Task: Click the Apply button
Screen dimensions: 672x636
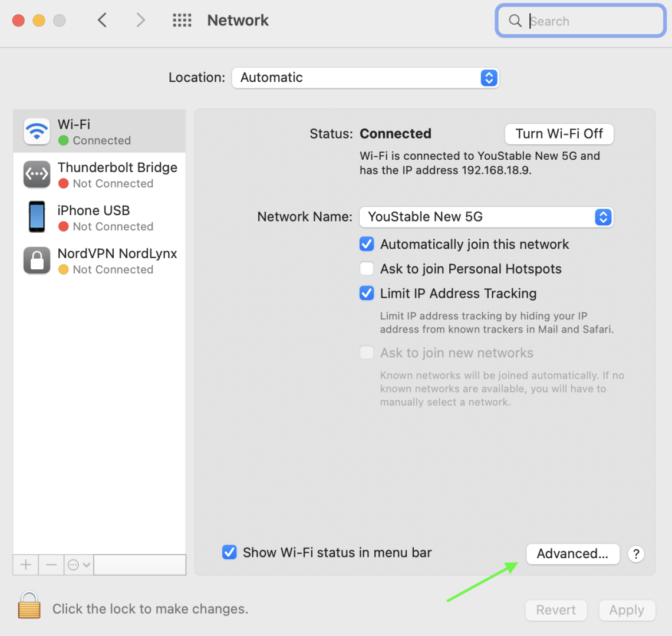Action: click(627, 610)
